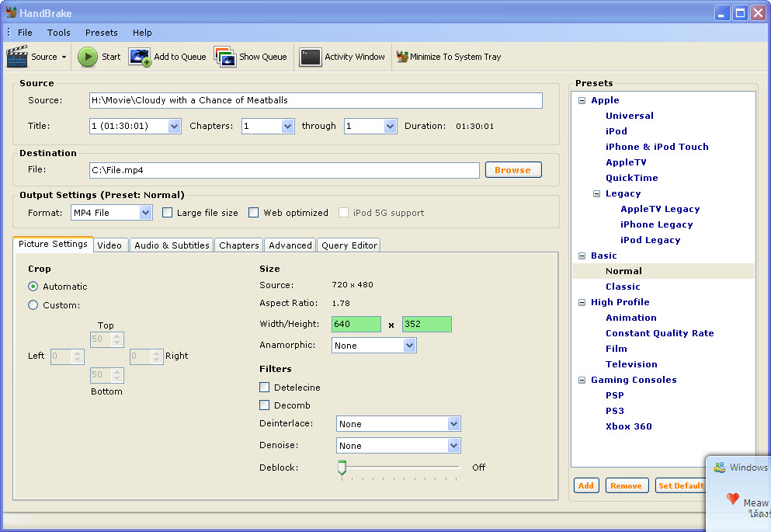771x532 pixels.
Task: Select the Classic preset
Action: (623, 287)
